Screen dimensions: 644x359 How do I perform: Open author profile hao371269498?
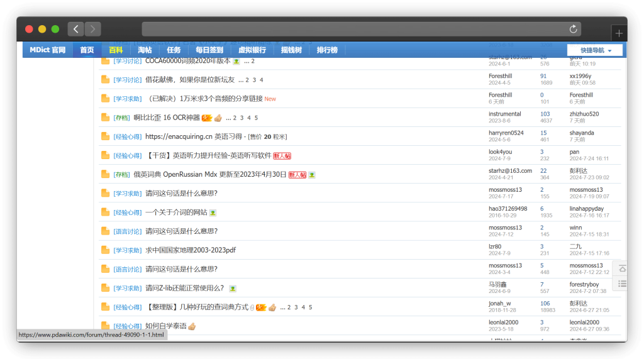(508, 209)
